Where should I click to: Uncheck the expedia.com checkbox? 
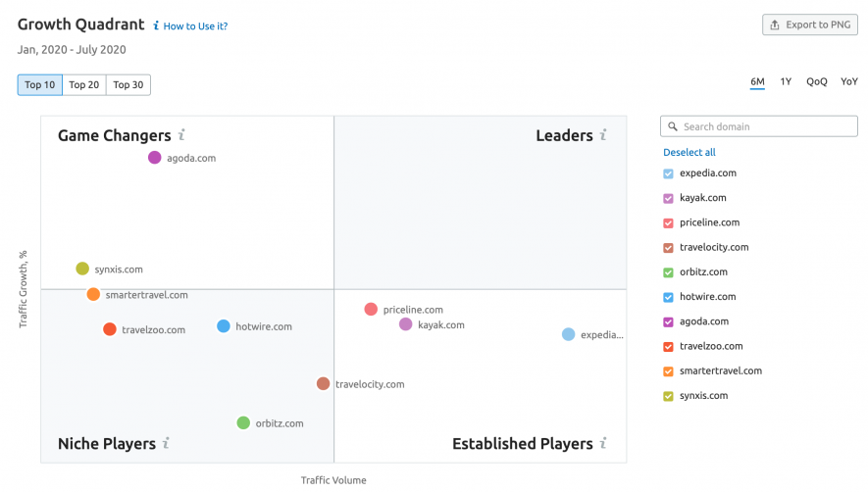pyautogui.click(x=668, y=173)
